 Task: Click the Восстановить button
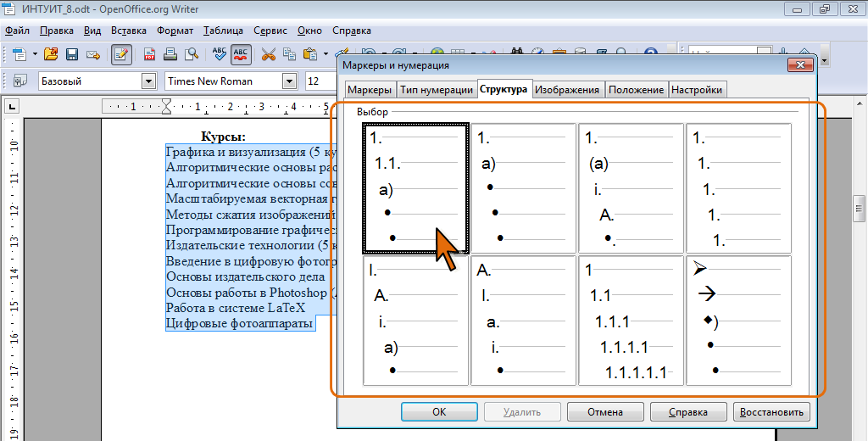point(771,412)
